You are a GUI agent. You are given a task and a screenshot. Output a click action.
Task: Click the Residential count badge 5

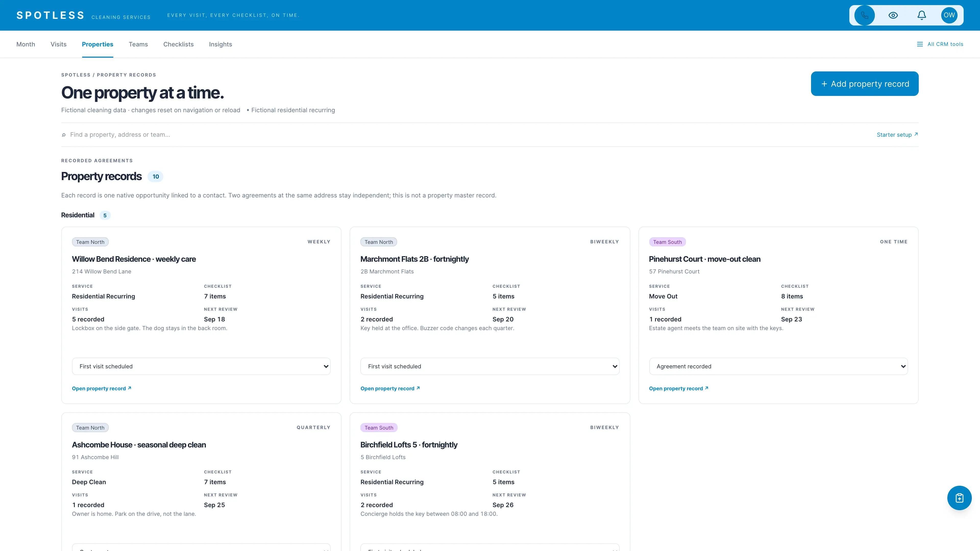pyautogui.click(x=105, y=215)
